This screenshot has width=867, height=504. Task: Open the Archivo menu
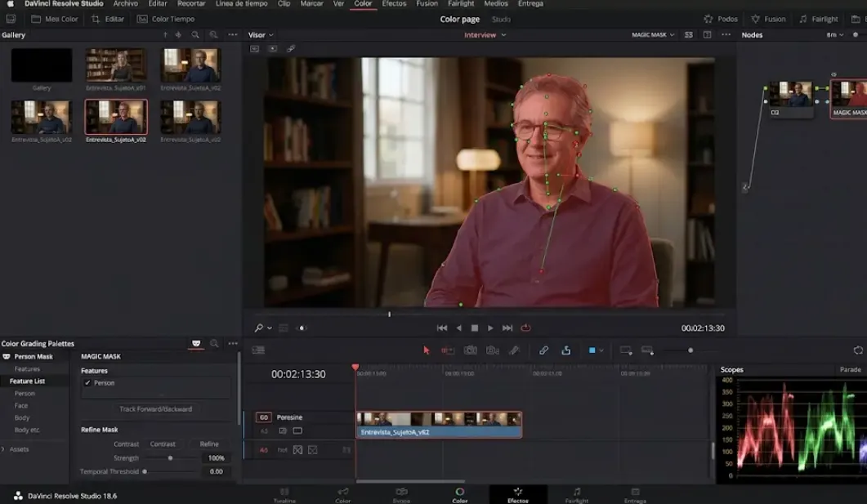(x=126, y=3)
